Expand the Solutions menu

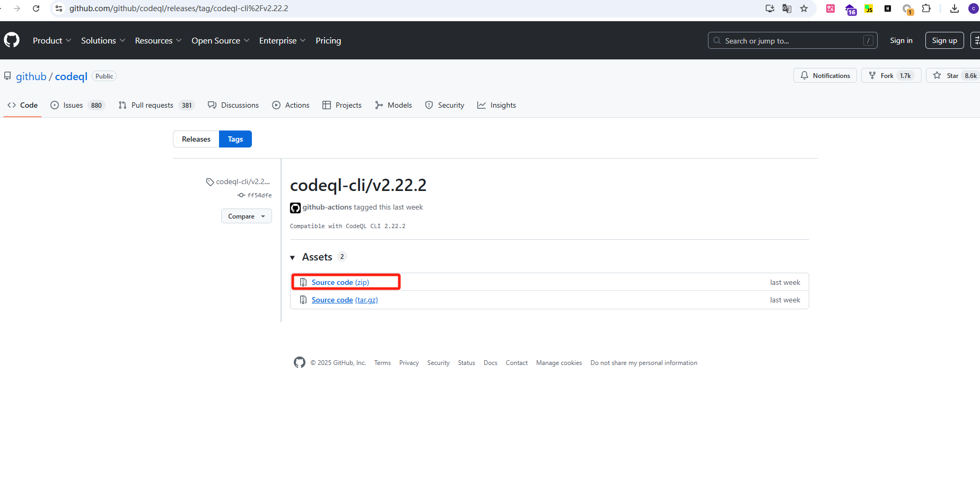click(x=103, y=40)
